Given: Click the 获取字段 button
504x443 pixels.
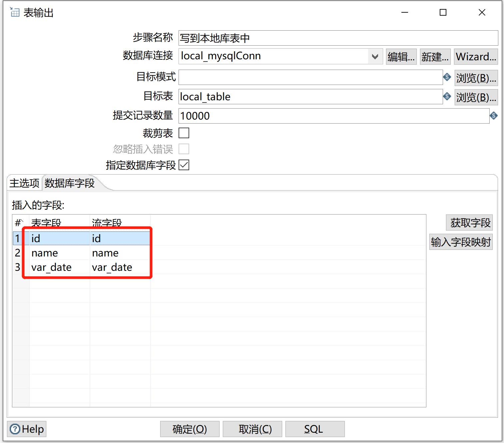Looking at the screenshot, I should point(469,223).
